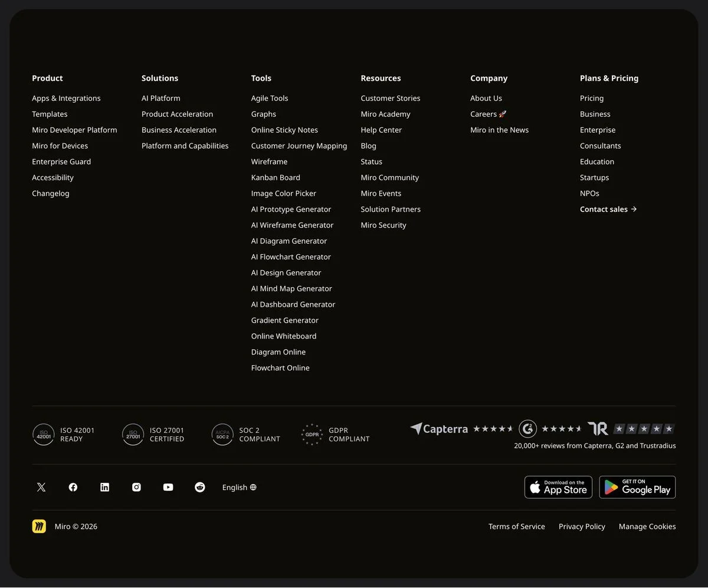Open Terms of Service link
Screen dimensions: 708x588
coord(517,527)
